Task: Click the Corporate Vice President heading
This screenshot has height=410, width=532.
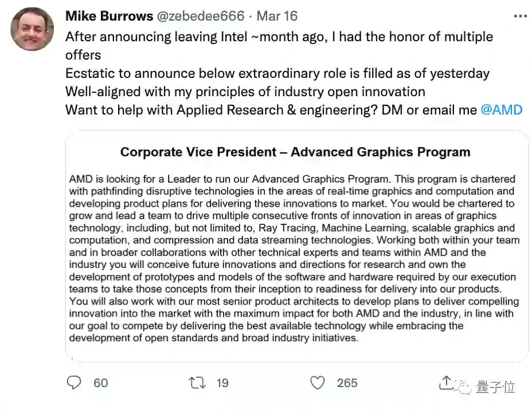Action: click(295, 152)
